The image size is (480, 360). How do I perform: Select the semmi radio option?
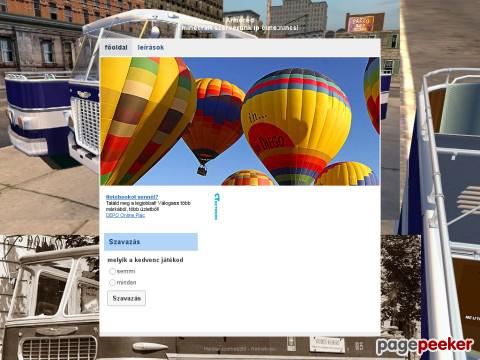point(112,271)
